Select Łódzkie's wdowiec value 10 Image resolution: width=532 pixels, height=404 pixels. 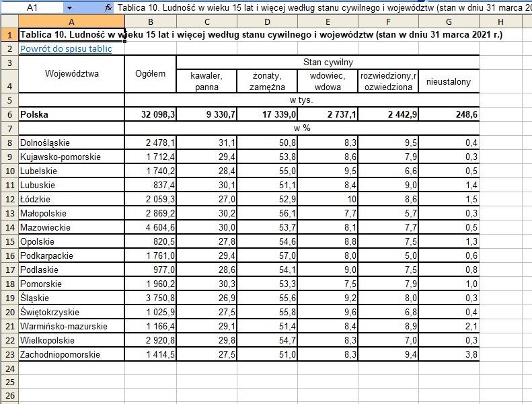328,199
